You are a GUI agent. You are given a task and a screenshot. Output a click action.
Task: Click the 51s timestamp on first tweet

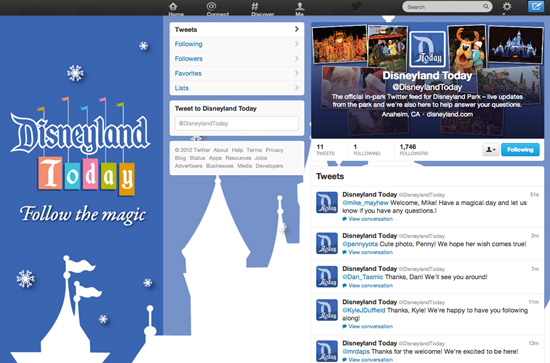point(534,195)
